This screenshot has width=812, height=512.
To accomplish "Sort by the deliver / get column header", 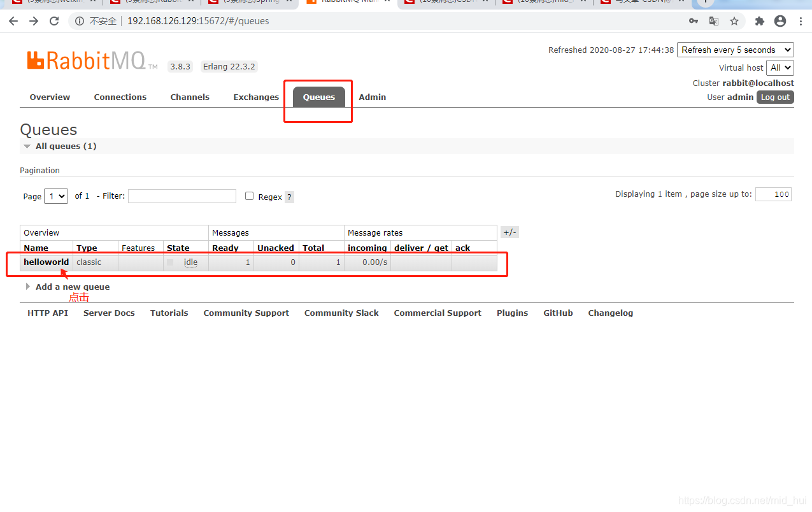I will pos(421,248).
